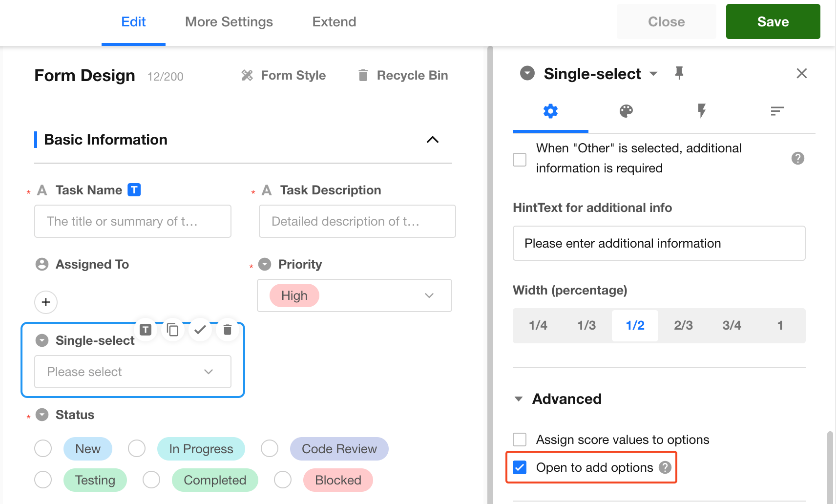This screenshot has width=837, height=504.
Task: Switch to the More Settings tab
Action: [229, 22]
